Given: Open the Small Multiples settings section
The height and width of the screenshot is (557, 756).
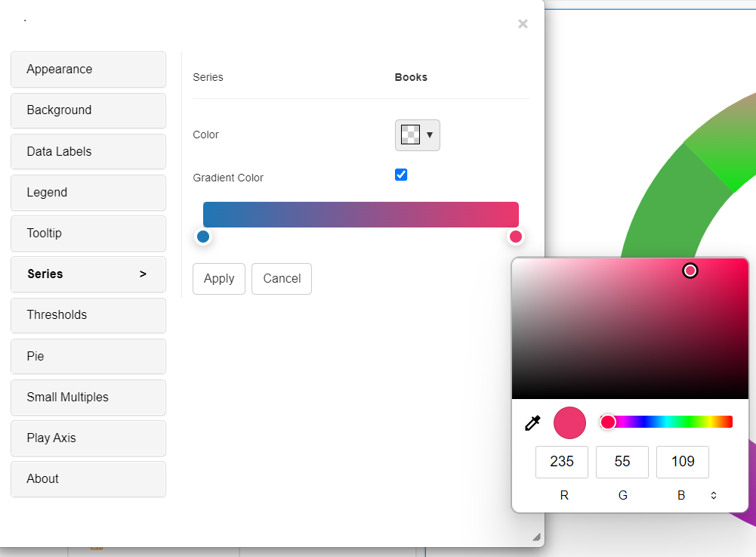Looking at the screenshot, I should tap(88, 397).
